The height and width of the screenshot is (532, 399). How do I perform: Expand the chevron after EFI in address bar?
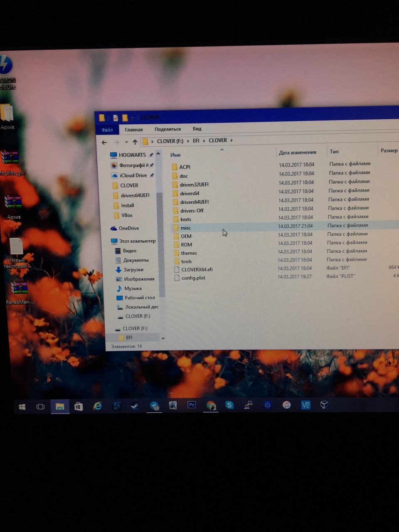204,140
